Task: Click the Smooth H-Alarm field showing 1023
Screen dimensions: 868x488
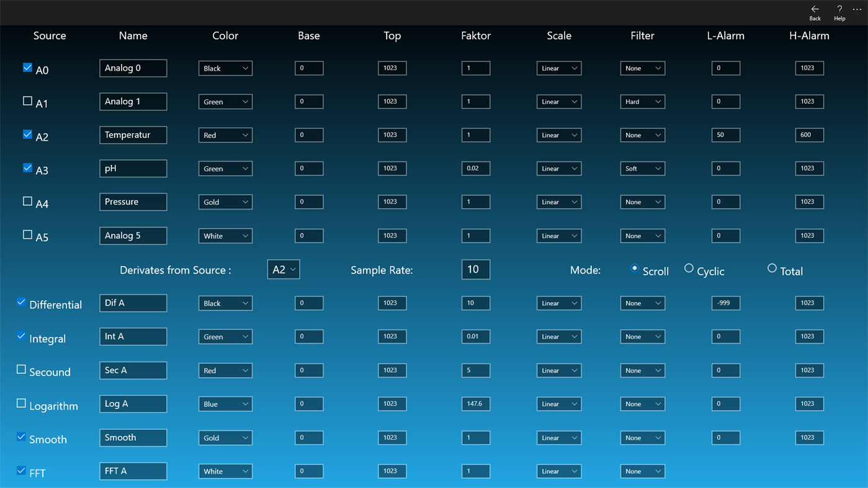Action: coord(810,438)
